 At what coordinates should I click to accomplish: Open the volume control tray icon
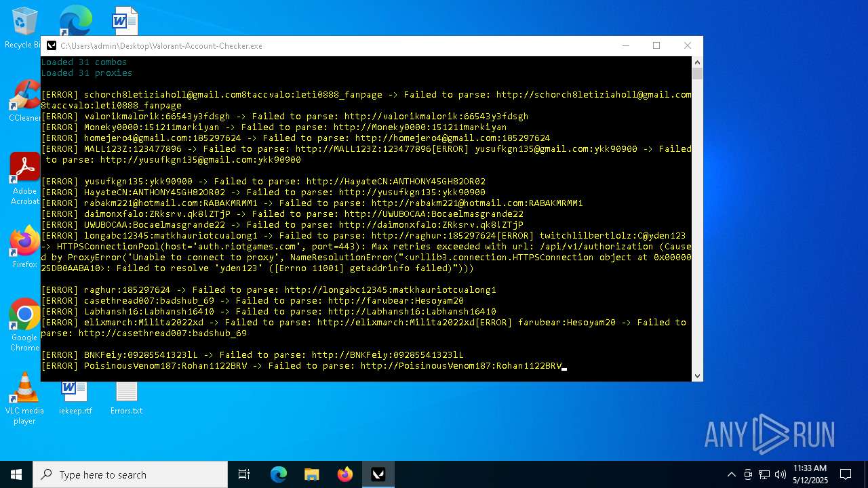781,474
